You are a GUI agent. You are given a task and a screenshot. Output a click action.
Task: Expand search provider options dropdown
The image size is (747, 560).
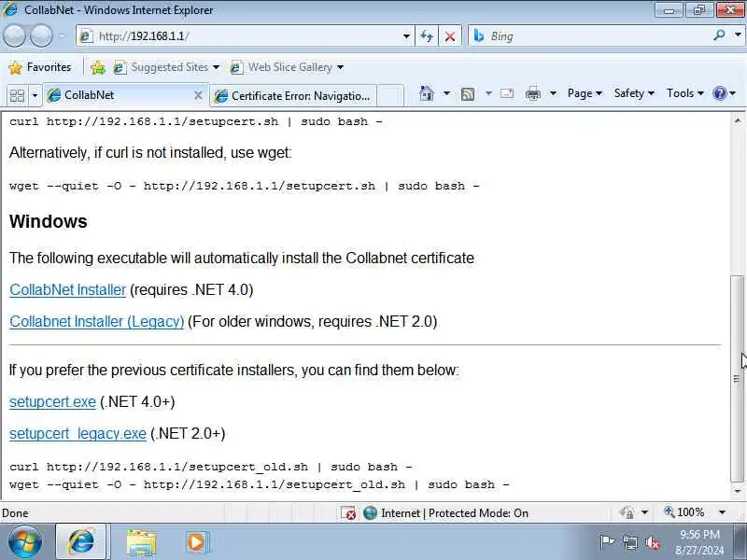738,35
